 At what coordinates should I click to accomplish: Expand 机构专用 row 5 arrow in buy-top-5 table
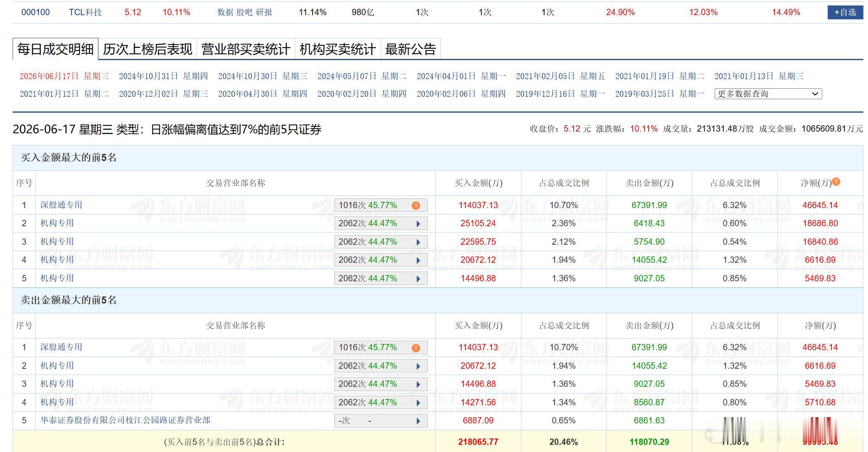418,279
